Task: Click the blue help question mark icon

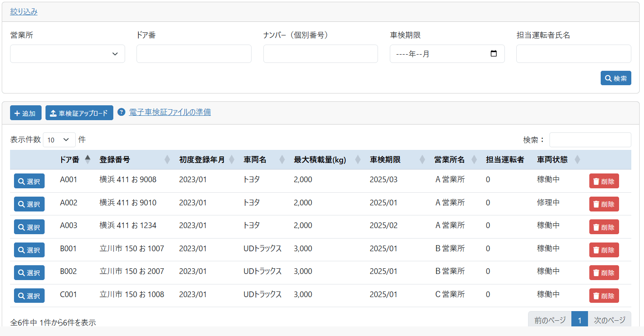Action: coord(122,112)
